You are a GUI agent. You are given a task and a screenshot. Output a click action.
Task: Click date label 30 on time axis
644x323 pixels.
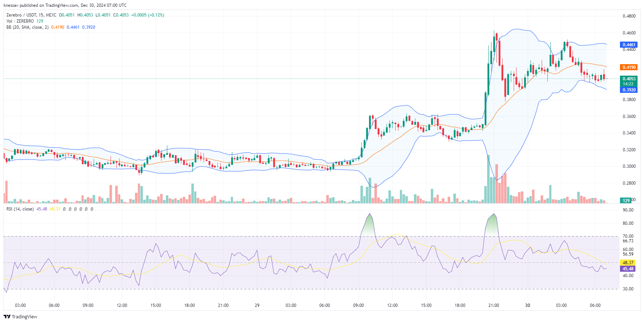528,305
